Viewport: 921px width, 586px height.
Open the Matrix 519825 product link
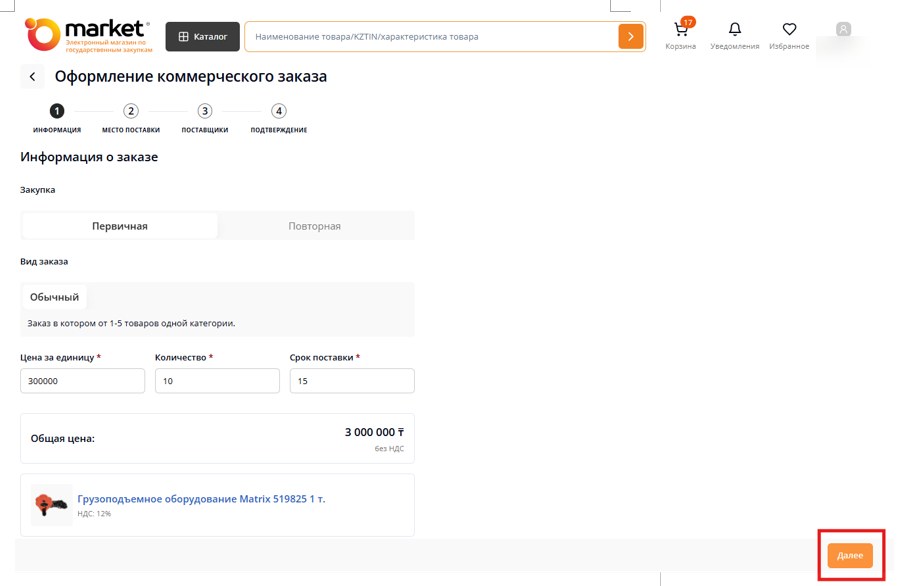pyautogui.click(x=201, y=499)
